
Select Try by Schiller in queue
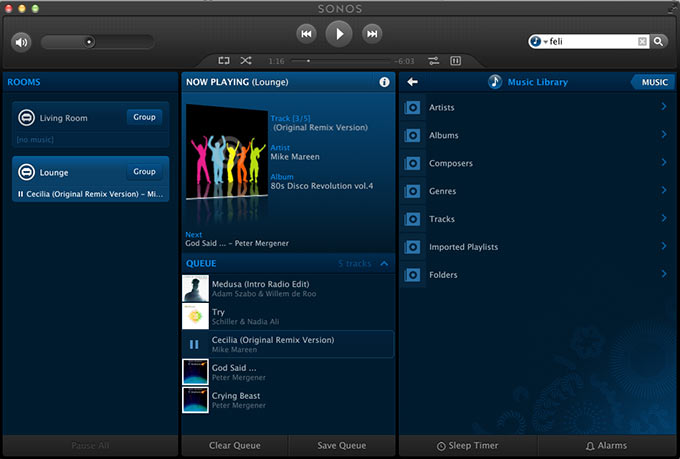(x=288, y=316)
